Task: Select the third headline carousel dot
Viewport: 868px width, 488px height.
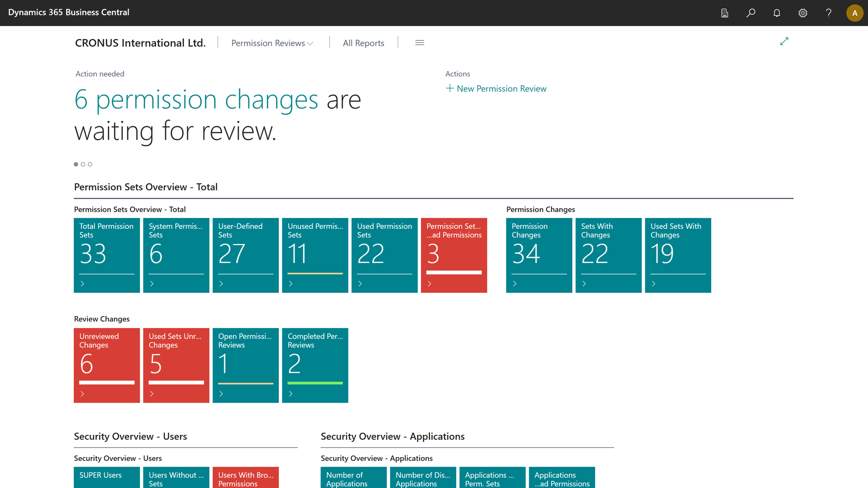Action: [90, 164]
